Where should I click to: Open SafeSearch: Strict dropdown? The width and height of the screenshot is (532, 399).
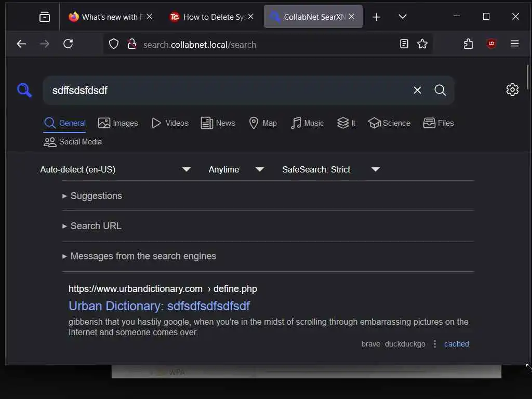pos(331,169)
